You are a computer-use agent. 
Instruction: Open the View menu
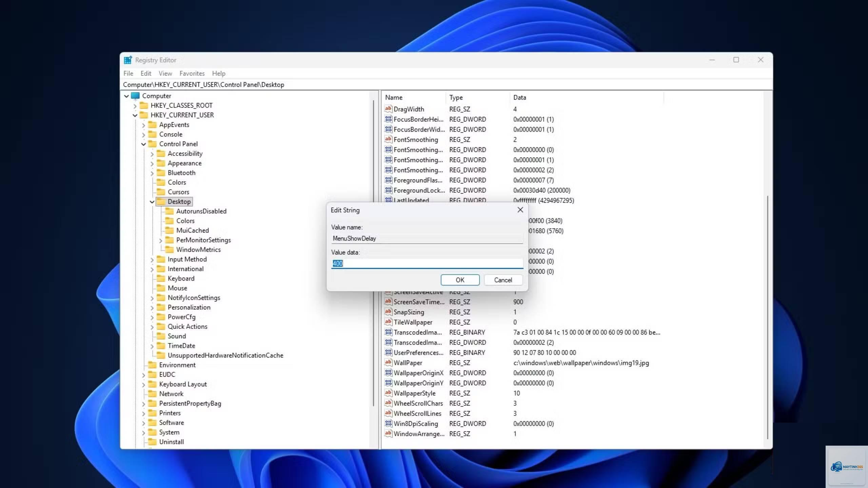pyautogui.click(x=165, y=73)
